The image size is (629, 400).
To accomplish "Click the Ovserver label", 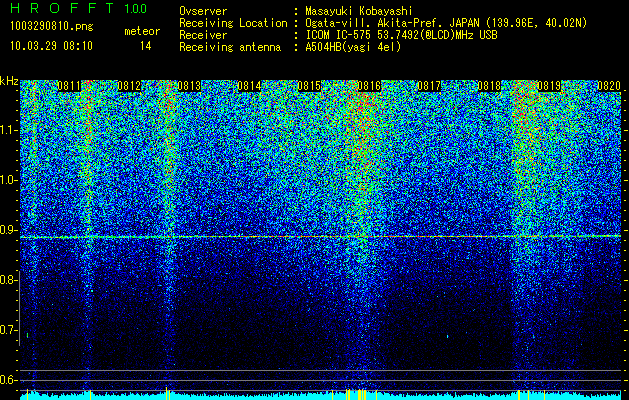I will tap(203, 11).
